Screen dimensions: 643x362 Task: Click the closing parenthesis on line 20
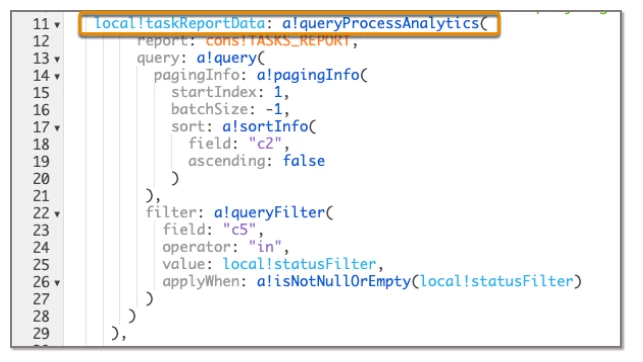[175, 179]
